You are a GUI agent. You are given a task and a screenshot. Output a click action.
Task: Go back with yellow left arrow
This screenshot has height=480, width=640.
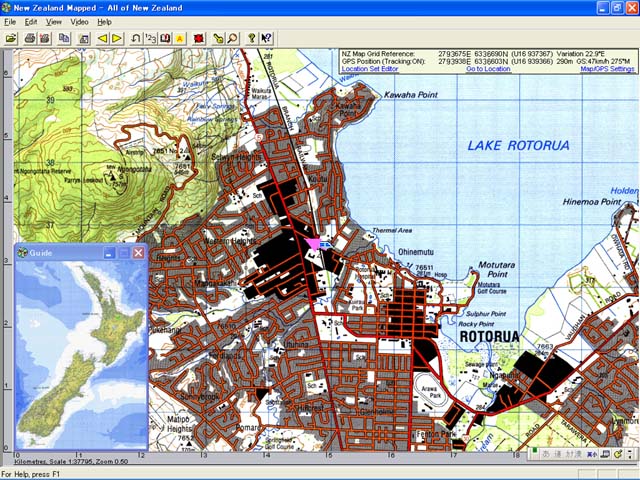point(102,38)
